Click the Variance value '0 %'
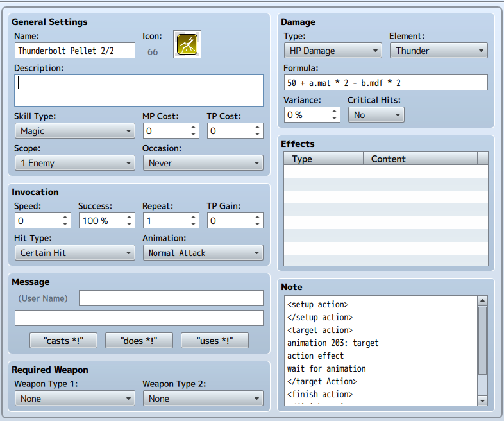Viewport: 504px width, 421px height. pos(295,115)
